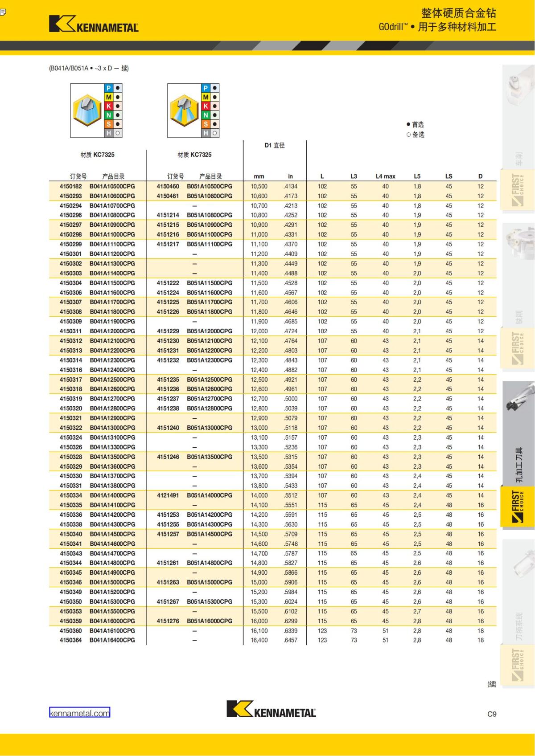Click the L4 max column header
535x756 pixels.
click(385, 176)
